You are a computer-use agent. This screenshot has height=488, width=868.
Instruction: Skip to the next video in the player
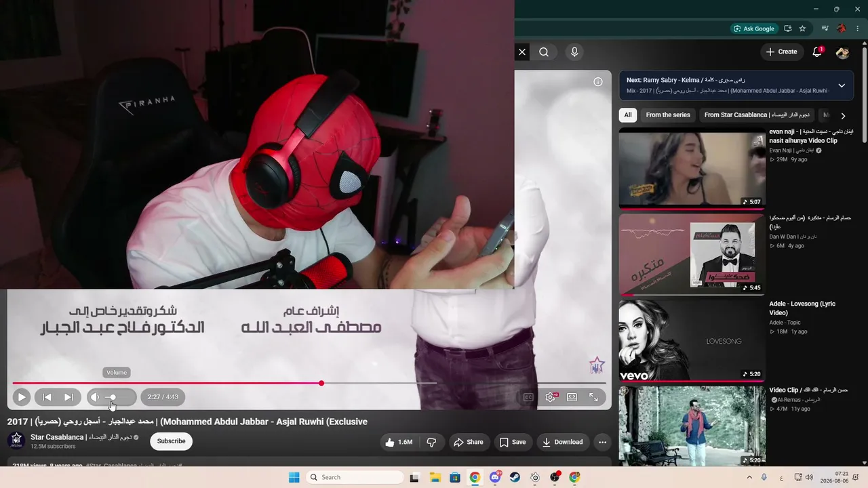click(x=68, y=397)
